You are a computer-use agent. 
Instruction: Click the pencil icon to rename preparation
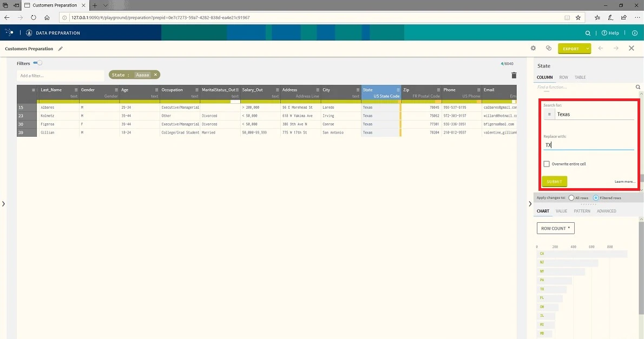pyautogui.click(x=61, y=49)
